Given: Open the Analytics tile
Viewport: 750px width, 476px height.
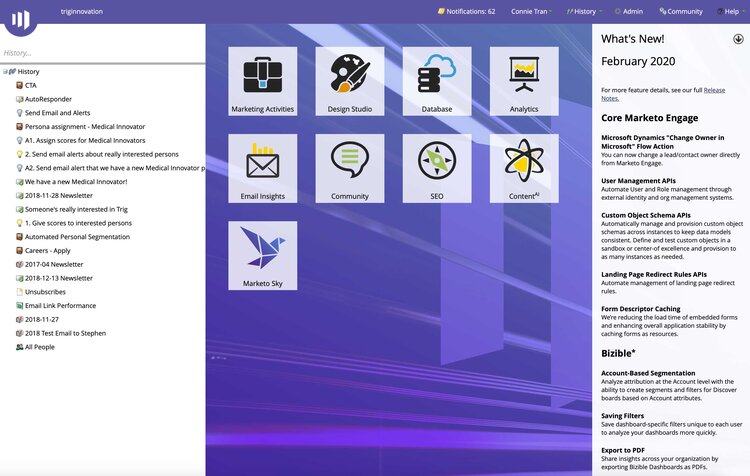Looking at the screenshot, I should click(x=524, y=81).
